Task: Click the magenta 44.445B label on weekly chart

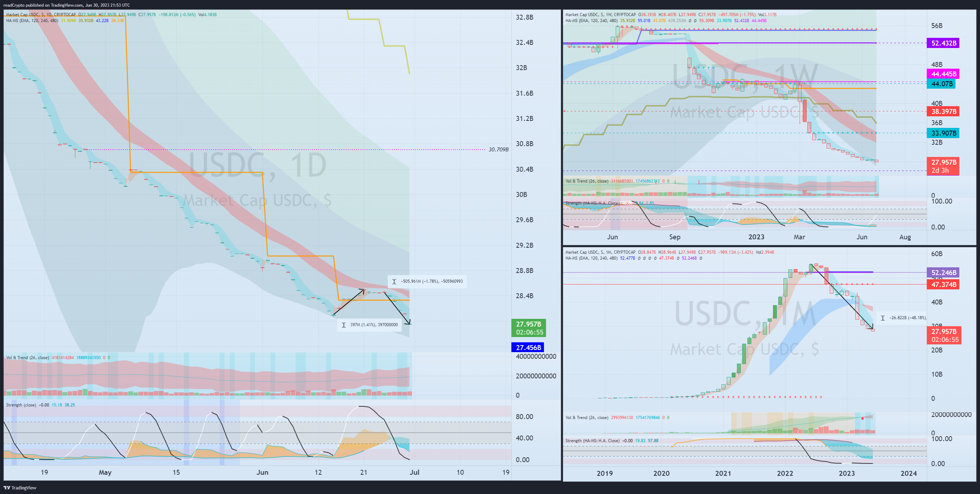Action: pyautogui.click(x=943, y=74)
